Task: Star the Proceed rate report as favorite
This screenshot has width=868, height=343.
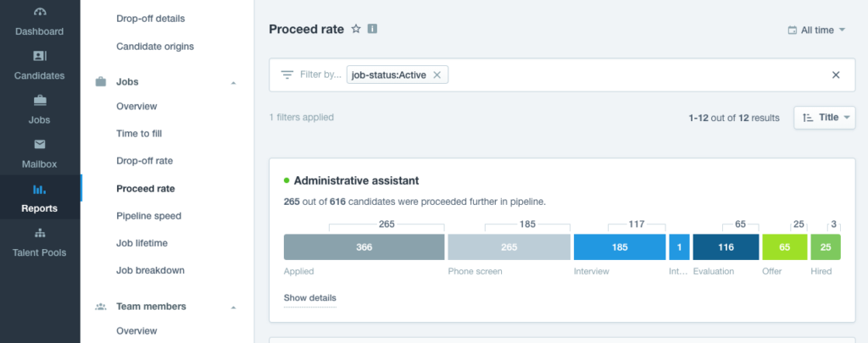Action: click(356, 29)
